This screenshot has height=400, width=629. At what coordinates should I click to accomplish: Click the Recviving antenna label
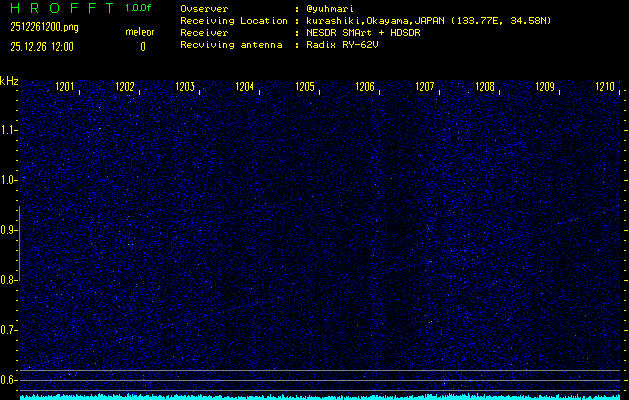(231, 45)
